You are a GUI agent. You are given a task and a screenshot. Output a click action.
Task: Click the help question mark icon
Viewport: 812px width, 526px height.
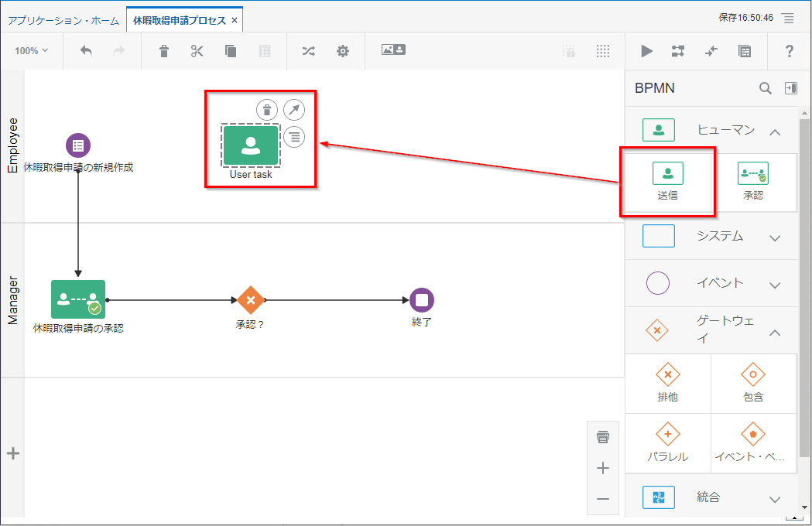click(789, 51)
